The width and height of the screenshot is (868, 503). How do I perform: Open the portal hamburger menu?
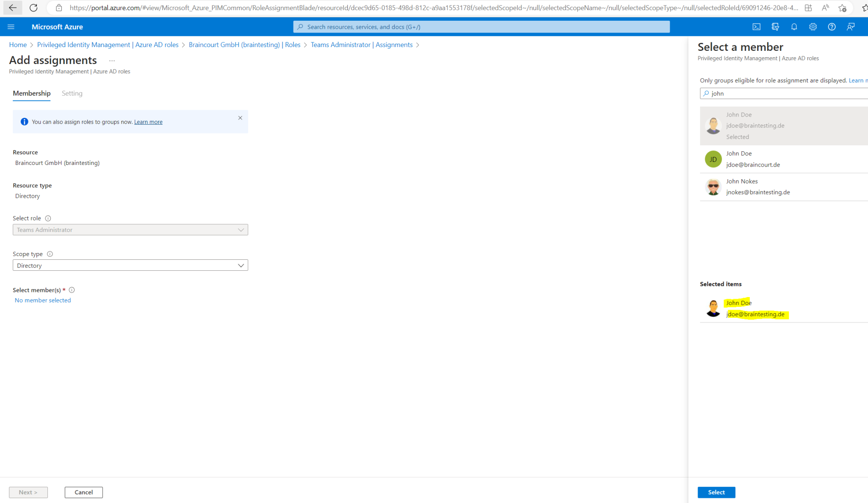(11, 26)
